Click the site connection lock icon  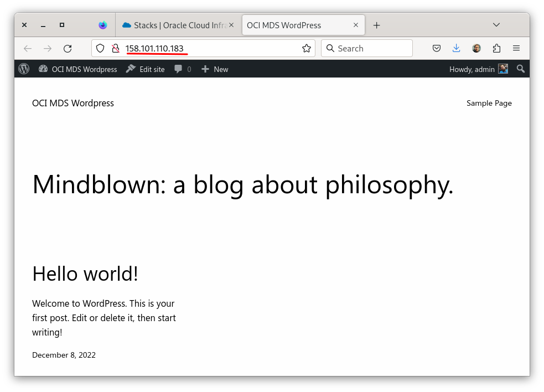click(x=115, y=48)
